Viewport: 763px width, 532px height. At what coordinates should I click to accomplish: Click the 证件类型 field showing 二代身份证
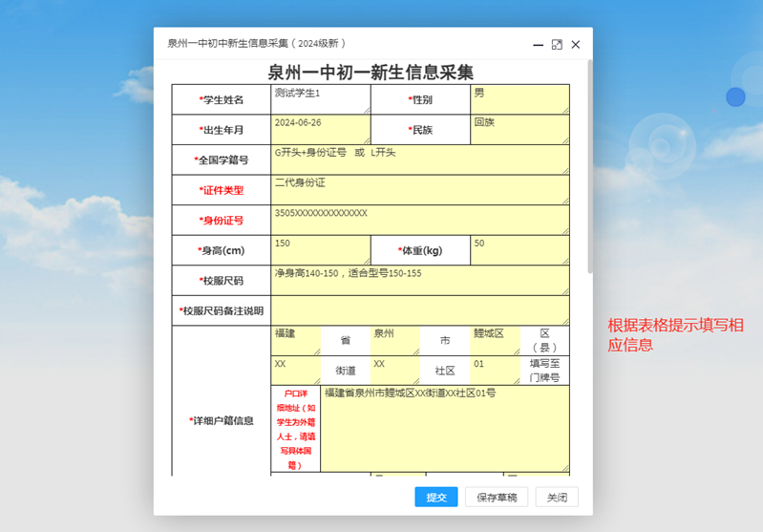pos(420,189)
